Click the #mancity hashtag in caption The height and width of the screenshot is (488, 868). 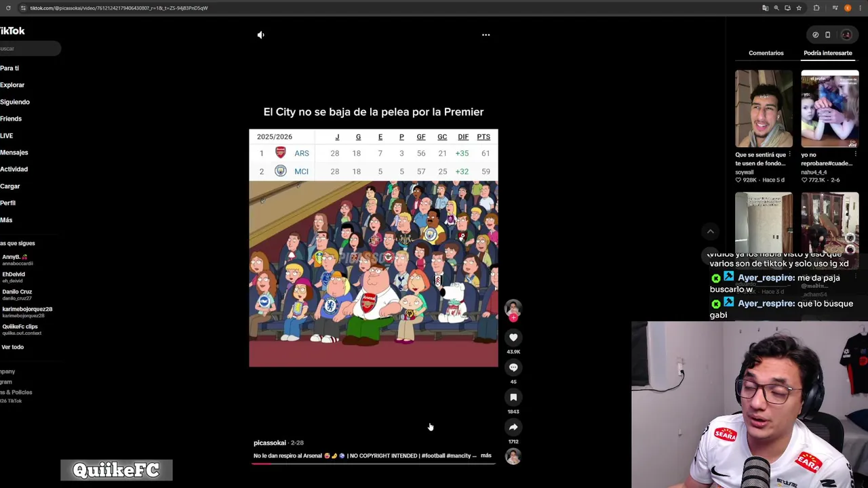pyautogui.click(x=459, y=455)
